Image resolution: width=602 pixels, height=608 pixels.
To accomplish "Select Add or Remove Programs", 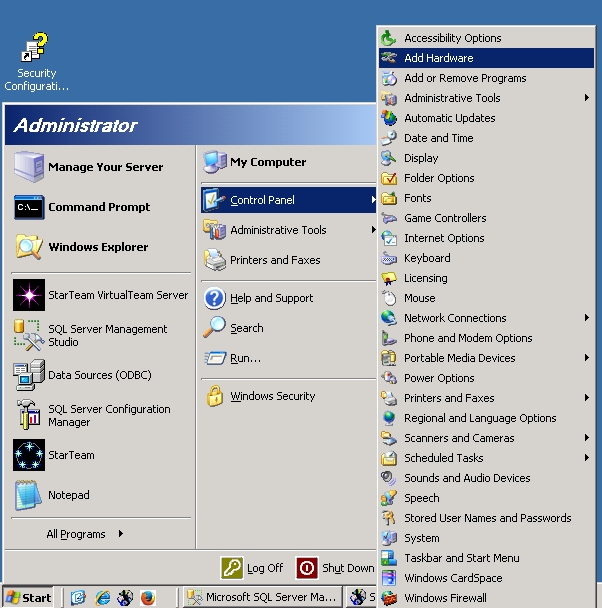I will click(x=465, y=78).
